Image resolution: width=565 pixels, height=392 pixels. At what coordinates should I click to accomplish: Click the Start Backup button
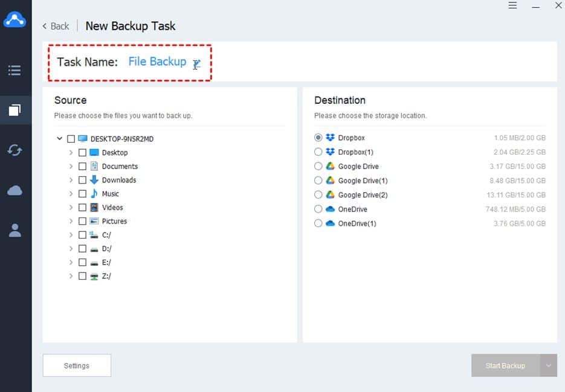506,365
